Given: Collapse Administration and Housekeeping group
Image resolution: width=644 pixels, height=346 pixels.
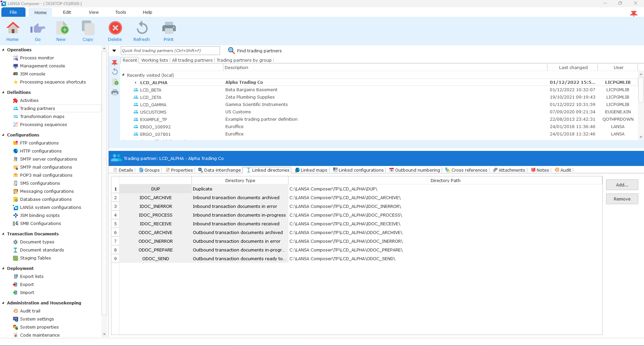Looking at the screenshot, I should click(3, 303).
